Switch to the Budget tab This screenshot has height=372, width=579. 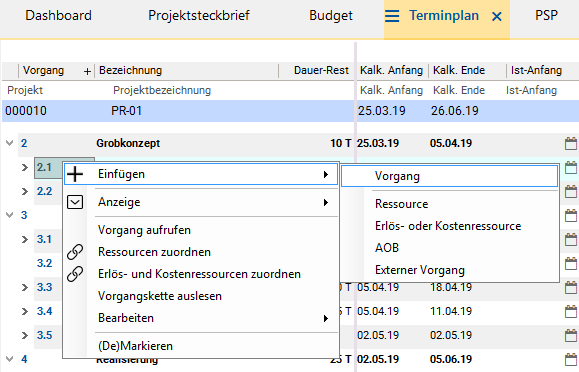pos(331,16)
